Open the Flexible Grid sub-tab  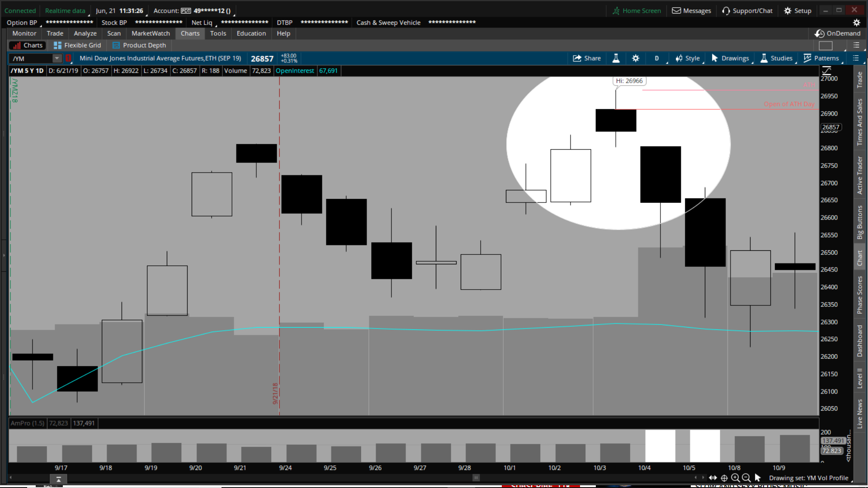click(x=77, y=45)
